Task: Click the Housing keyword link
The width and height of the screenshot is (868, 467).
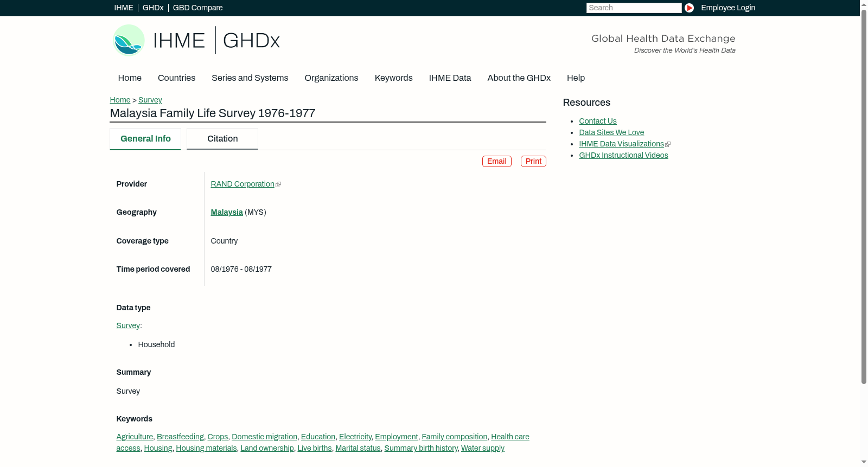Action: [158, 449]
